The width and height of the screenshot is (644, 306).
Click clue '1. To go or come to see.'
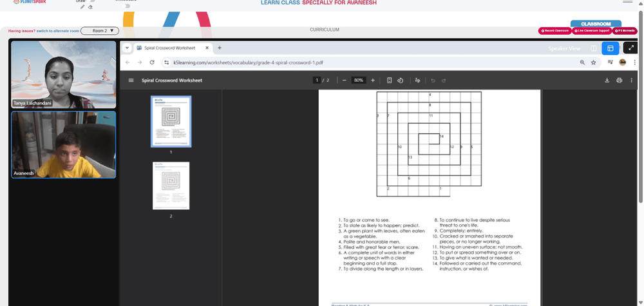coord(364,220)
